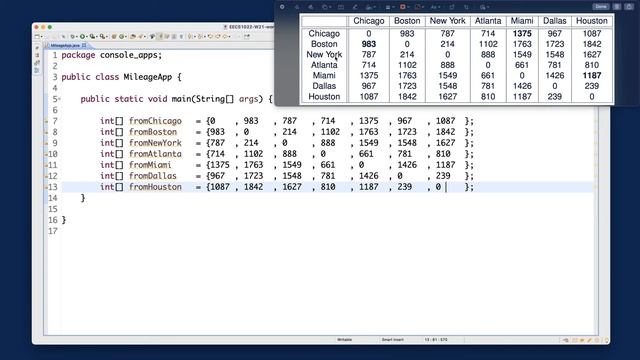
Task: Open the Fill Color swatch in markup toolbar
Action: (417, 7)
